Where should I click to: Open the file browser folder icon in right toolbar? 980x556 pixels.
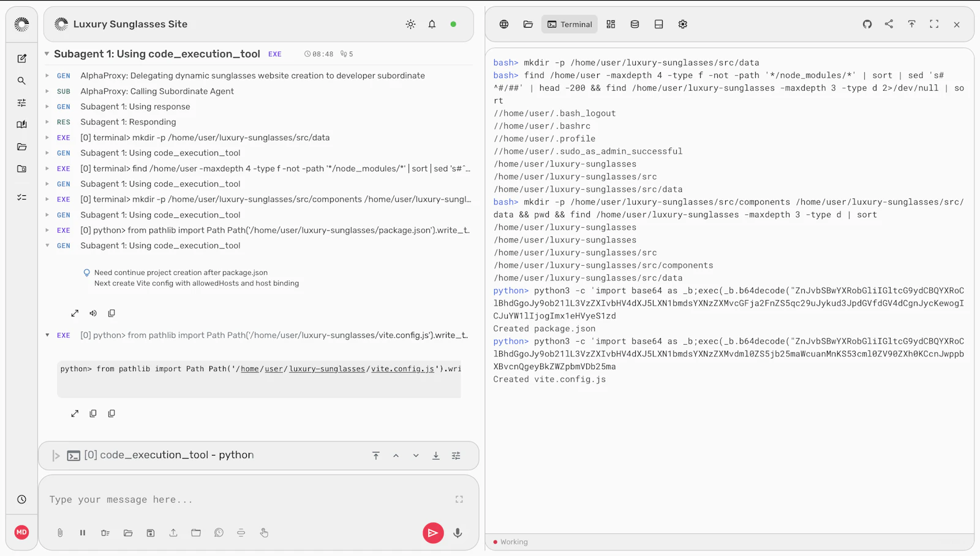(x=528, y=24)
